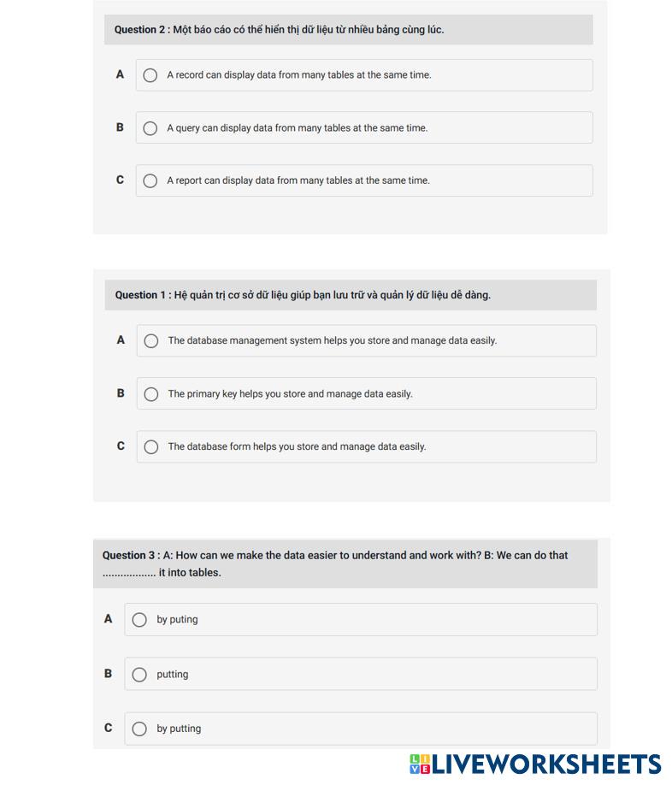Choose the 'putting' radio option
This screenshot has height=785, width=672.
[x=139, y=675]
